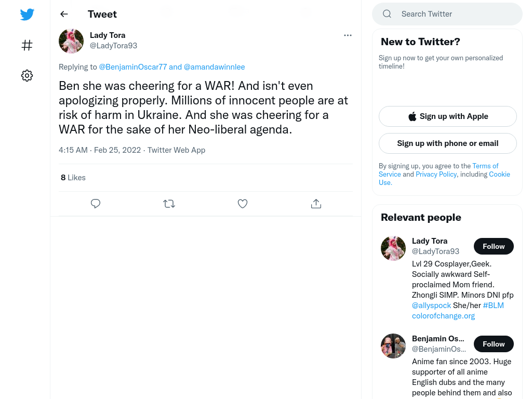Click Sign up with phone or email
Viewport: 532px width, 399px height.
point(448,143)
